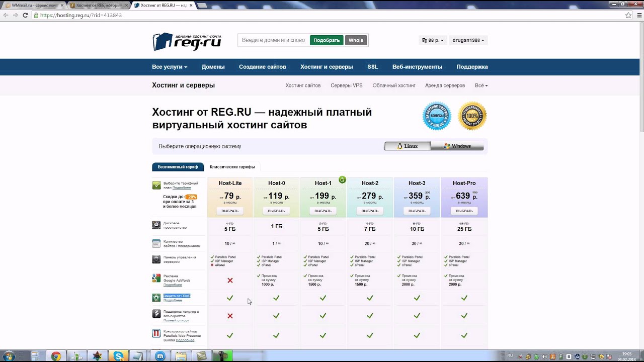Open the calculator taskbar icon

pyautogui.click(x=35, y=356)
